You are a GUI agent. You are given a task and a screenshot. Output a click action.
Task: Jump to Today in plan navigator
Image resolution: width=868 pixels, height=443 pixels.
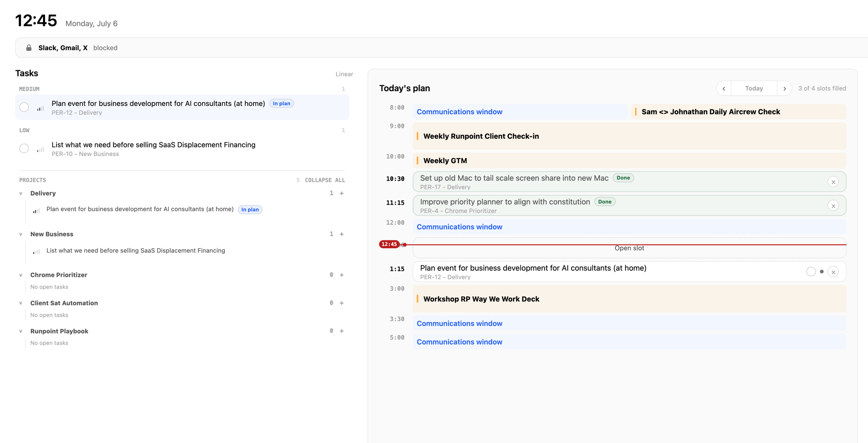click(754, 89)
